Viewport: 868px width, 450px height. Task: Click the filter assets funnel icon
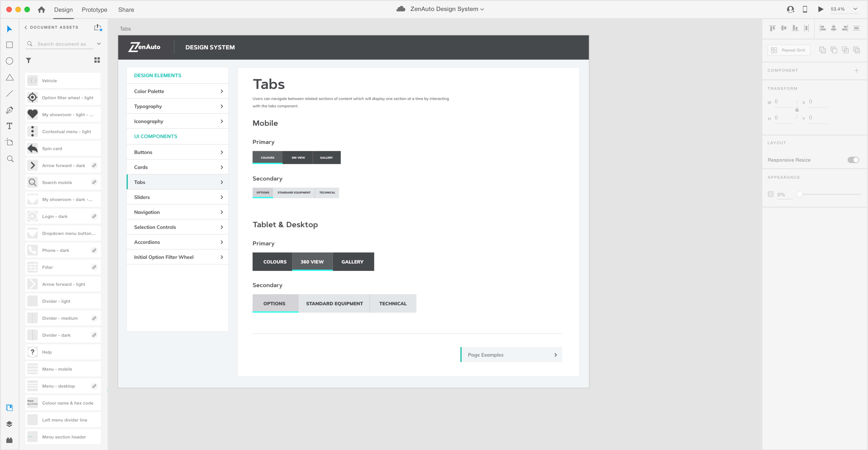point(29,60)
